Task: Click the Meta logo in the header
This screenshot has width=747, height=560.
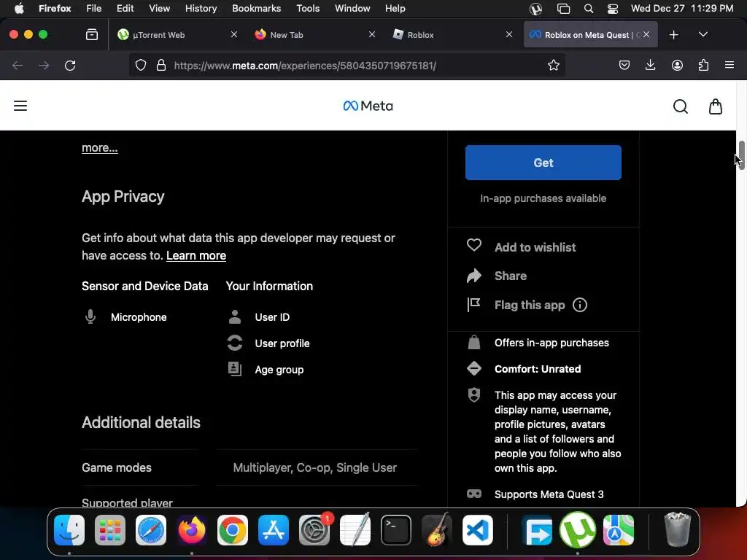Action: pyautogui.click(x=368, y=106)
